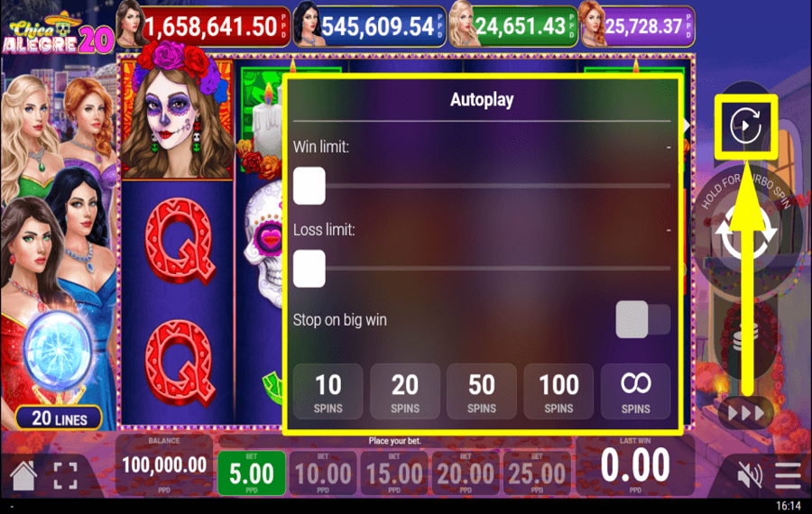Select the 25.00 bet option
Viewport: 812px width, 514px height.
tap(537, 473)
